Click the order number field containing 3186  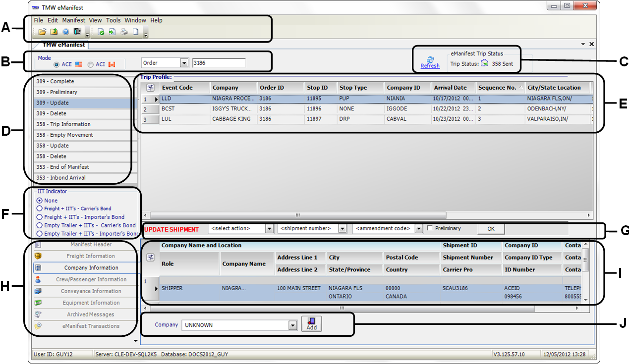219,63
